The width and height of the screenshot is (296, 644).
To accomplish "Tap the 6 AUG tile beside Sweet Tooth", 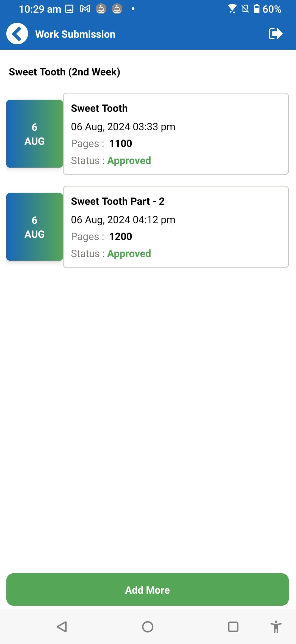I will (35, 134).
